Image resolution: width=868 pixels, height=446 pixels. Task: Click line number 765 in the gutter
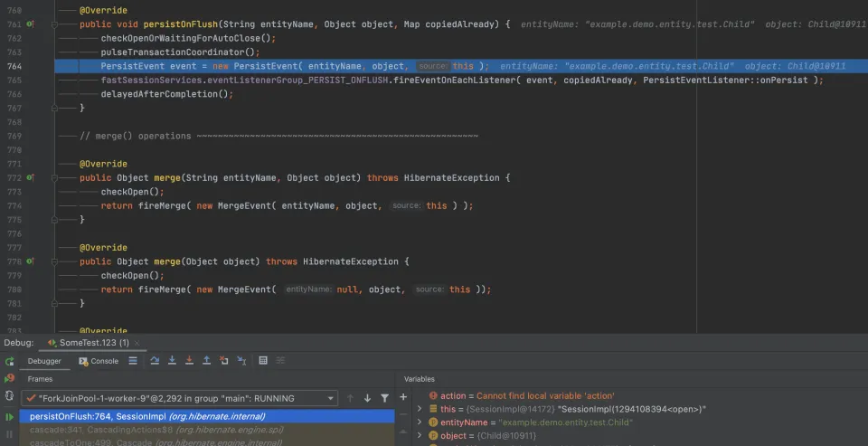14,81
